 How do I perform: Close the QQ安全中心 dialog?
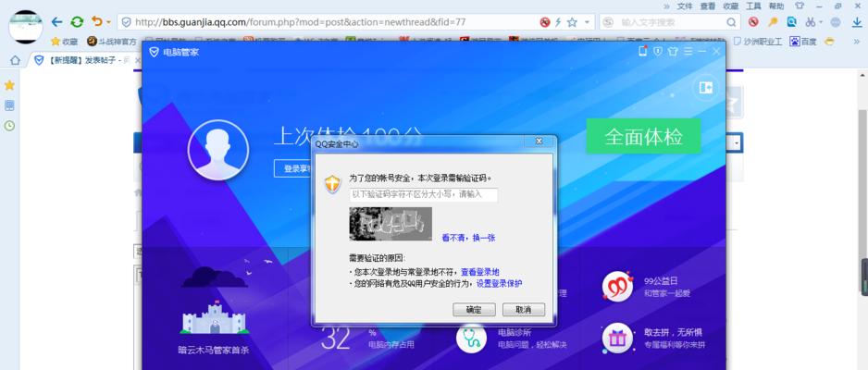[x=539, y=142]
